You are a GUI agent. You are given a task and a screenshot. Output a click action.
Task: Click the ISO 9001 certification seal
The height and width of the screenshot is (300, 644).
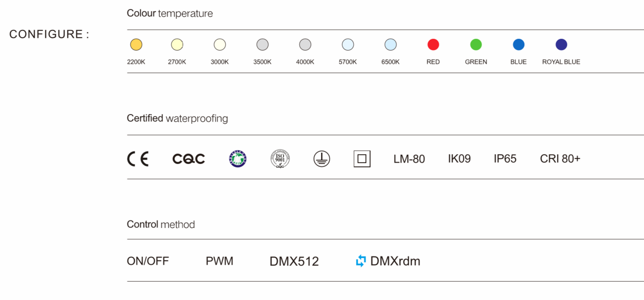280,159
